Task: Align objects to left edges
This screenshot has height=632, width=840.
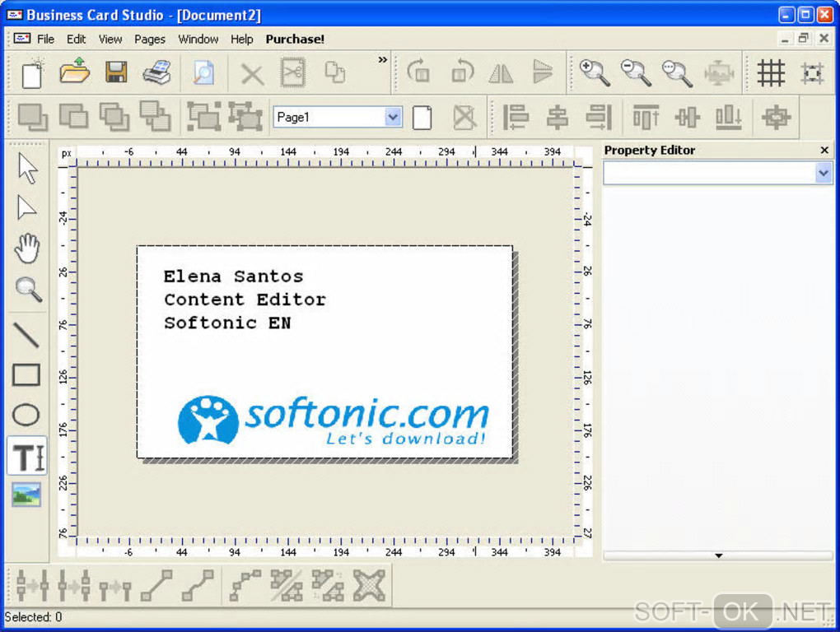Action: (516, 117)
